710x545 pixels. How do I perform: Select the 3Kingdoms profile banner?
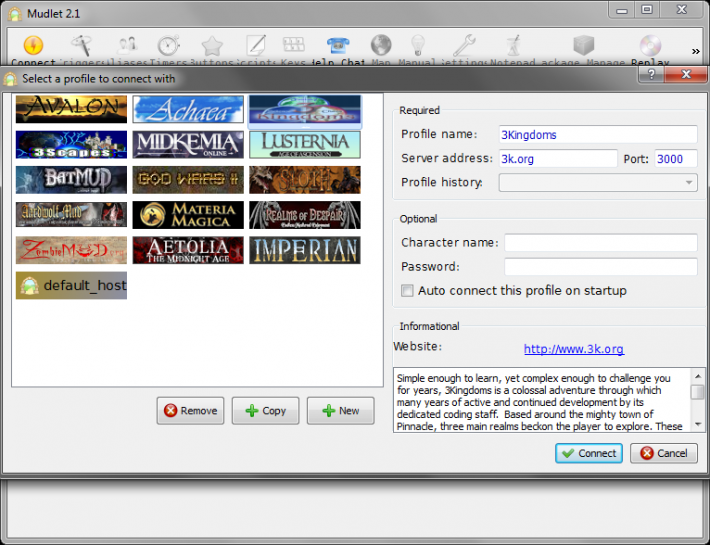(305, 109)
